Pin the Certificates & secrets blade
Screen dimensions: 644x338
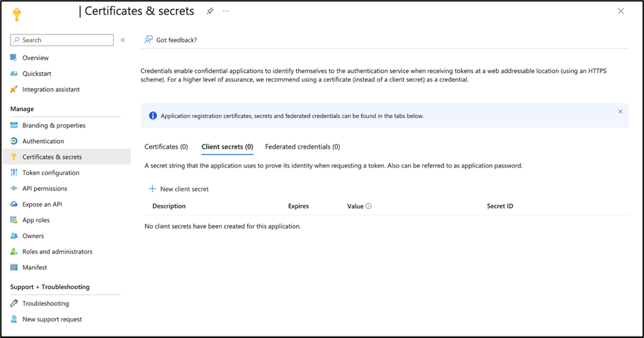[x=210, y=11]
